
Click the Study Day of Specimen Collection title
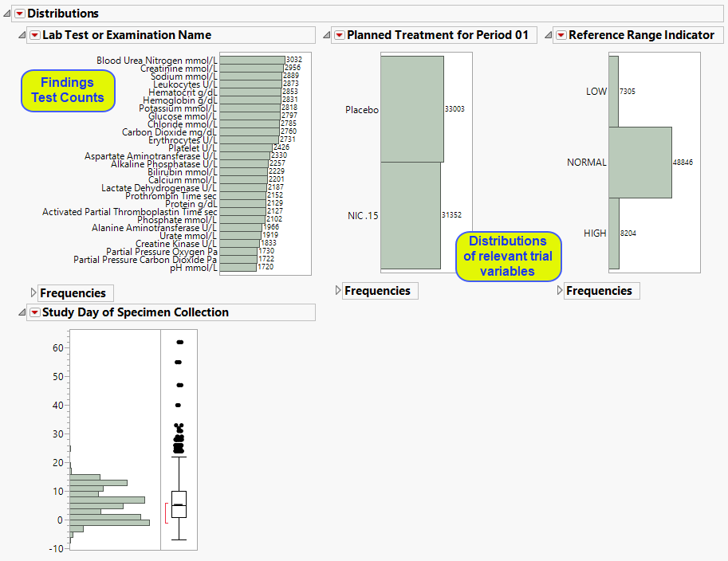(136, 312)
